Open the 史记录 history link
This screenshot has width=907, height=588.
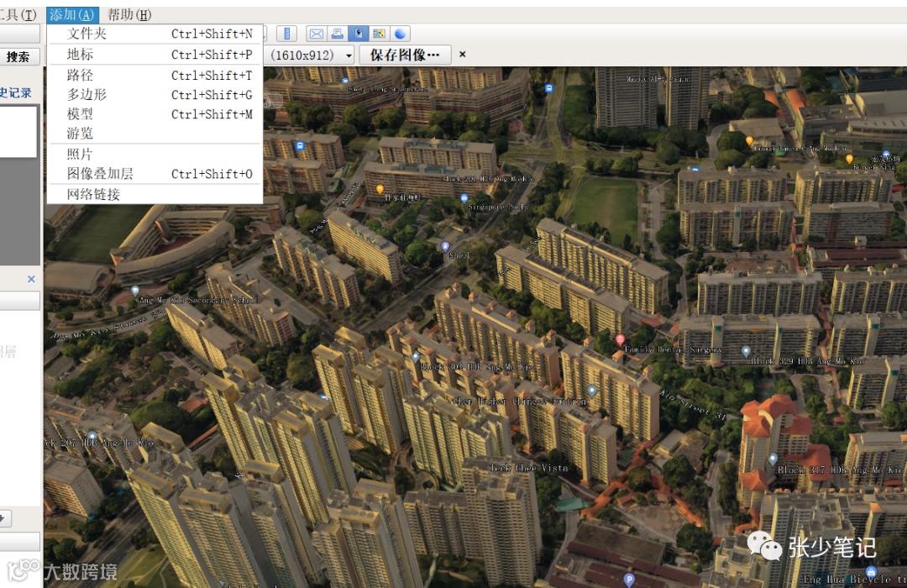16,92
